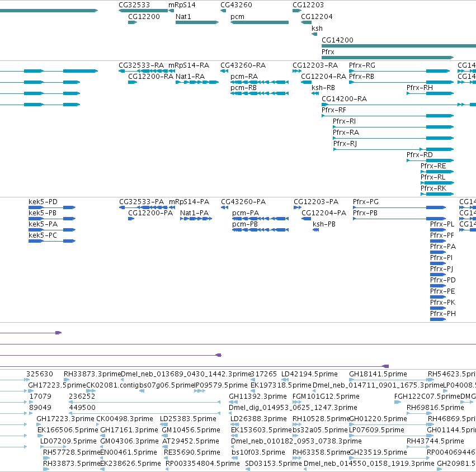
Task: Click the RH43744.5prime EST label
Action: 435,441
